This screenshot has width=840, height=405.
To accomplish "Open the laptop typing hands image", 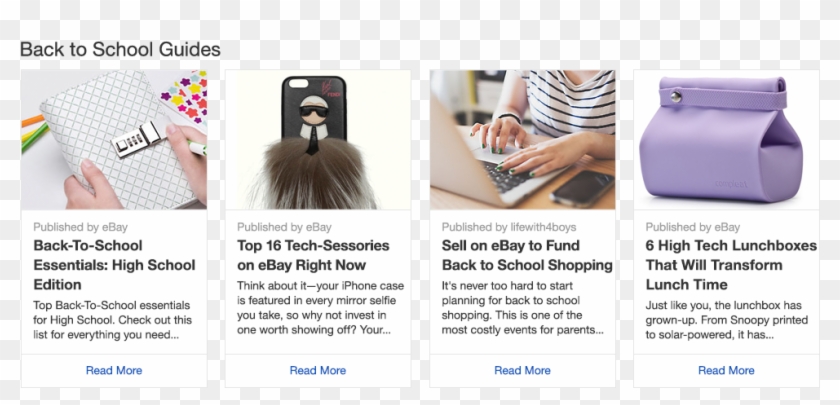I will 522,139.
